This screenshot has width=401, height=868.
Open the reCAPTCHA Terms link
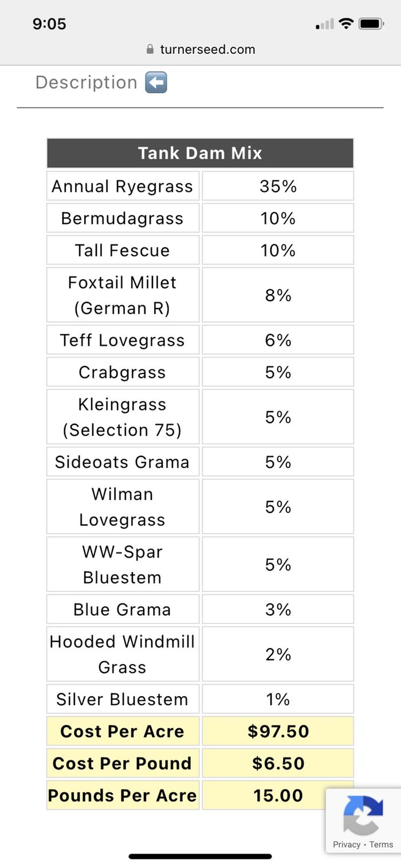click(381, 845)
